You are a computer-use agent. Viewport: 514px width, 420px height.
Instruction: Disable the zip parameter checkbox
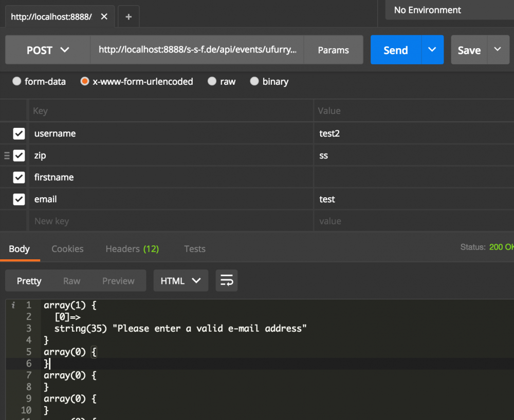pos(19,156)
